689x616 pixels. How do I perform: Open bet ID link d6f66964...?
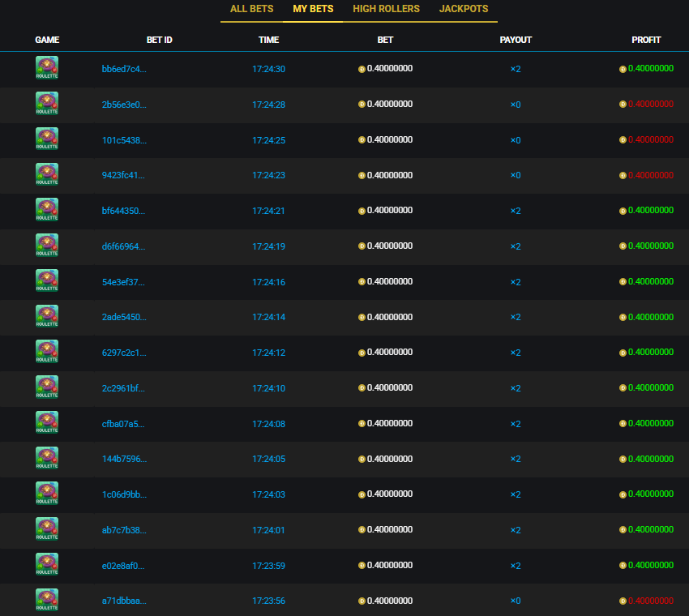pos(123,246)
